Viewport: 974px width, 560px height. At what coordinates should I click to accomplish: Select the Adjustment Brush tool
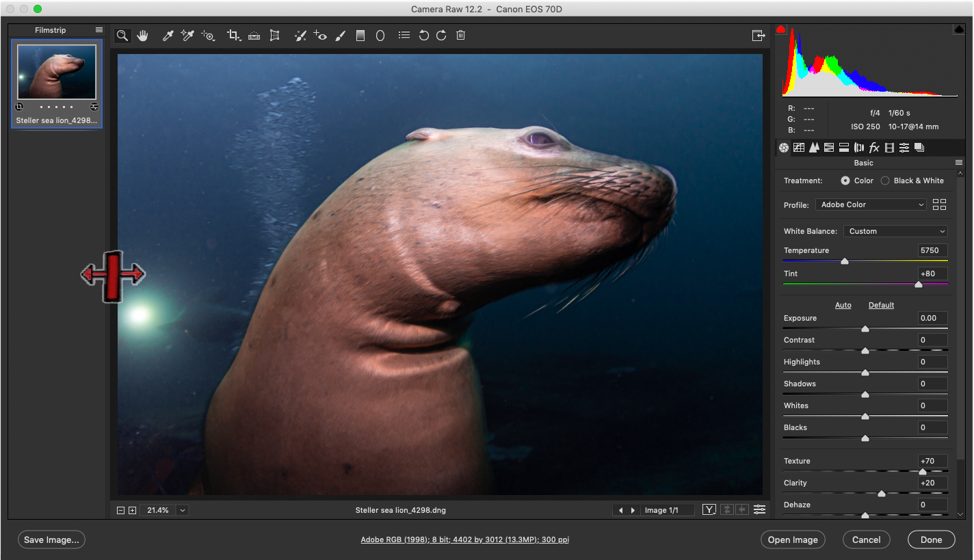click(341, 35)
